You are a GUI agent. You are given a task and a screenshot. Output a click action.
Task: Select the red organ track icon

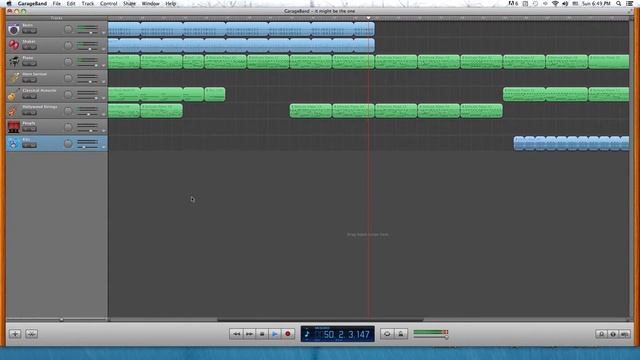pos(13,127)
